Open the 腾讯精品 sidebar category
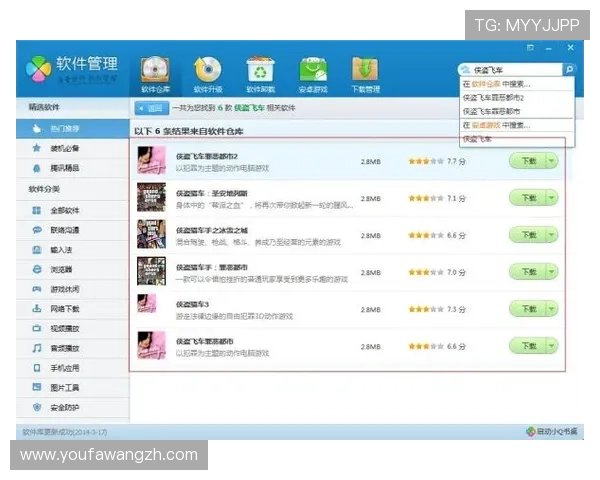600x480 pixels. tap(73, 168)
